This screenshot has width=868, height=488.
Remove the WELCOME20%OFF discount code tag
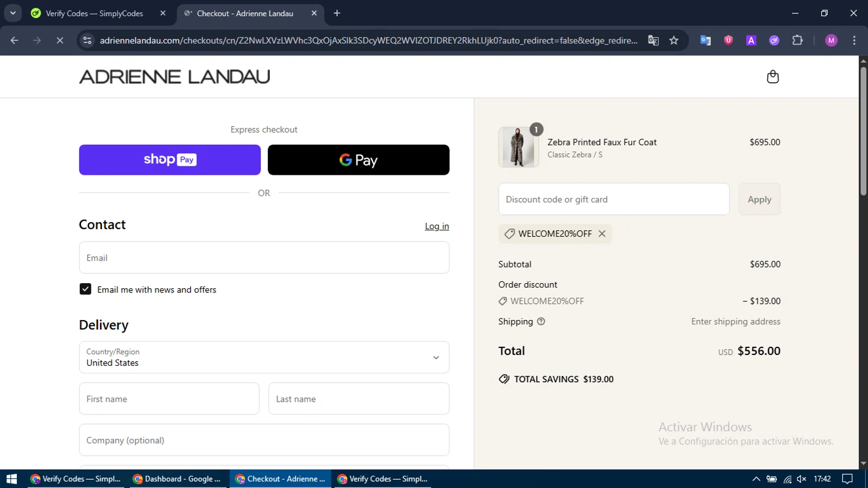(x=602, y=234)
